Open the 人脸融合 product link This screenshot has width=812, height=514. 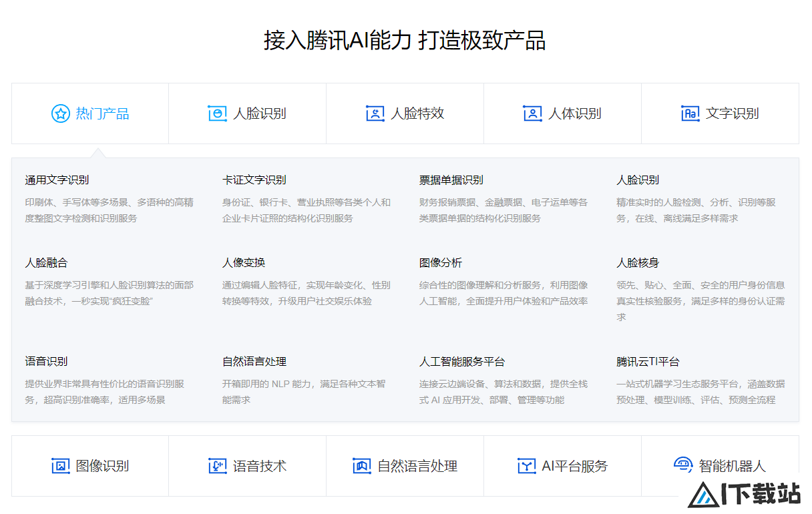46,262
